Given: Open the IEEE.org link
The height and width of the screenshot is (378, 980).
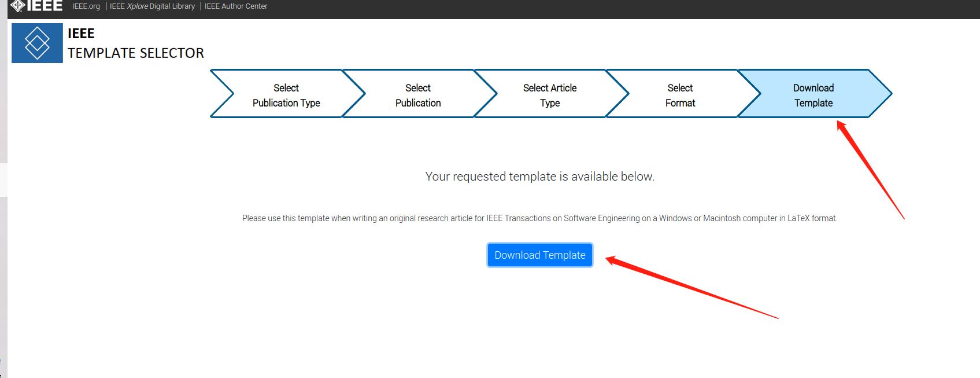Looking at the screenshot, I should tap(86, 6).
